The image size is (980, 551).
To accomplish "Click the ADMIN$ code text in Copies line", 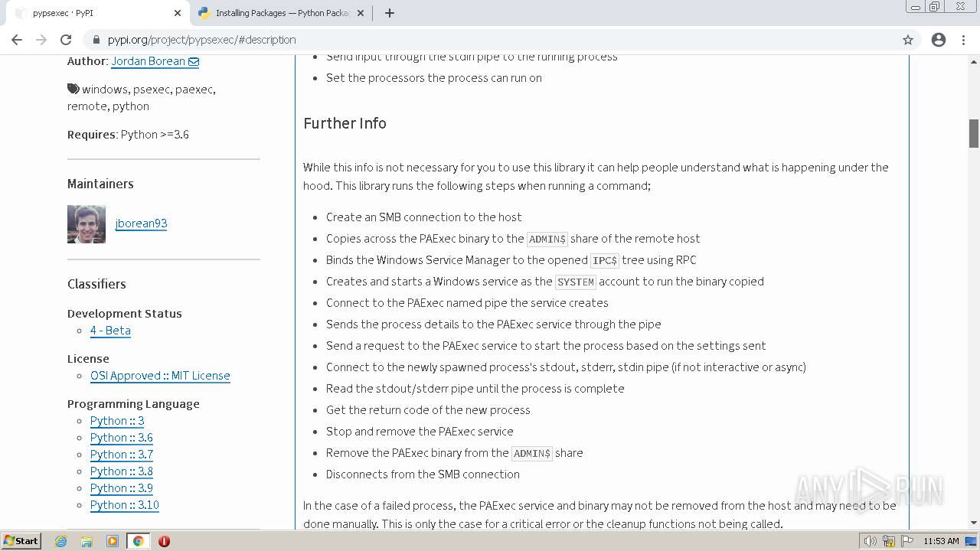I will click(547, 239).
